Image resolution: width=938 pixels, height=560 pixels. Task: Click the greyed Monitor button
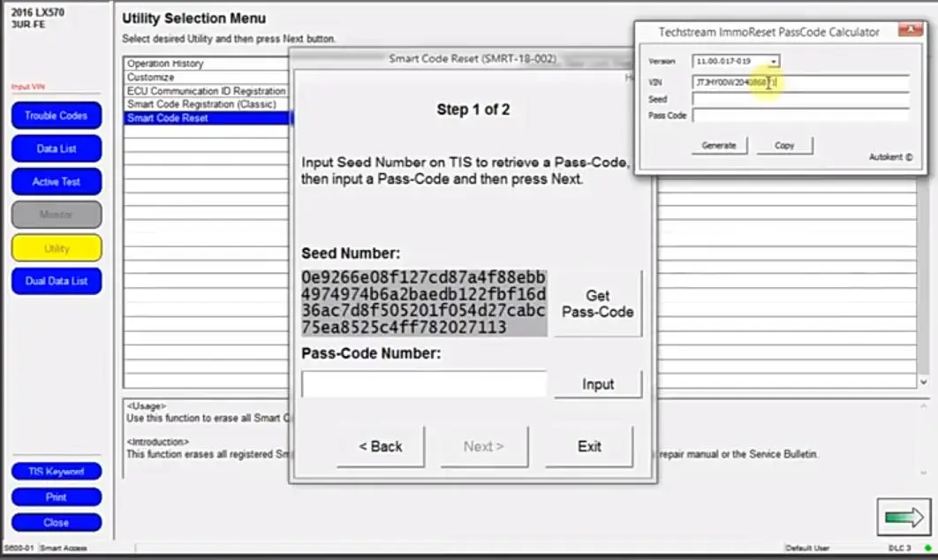[57, 214]
